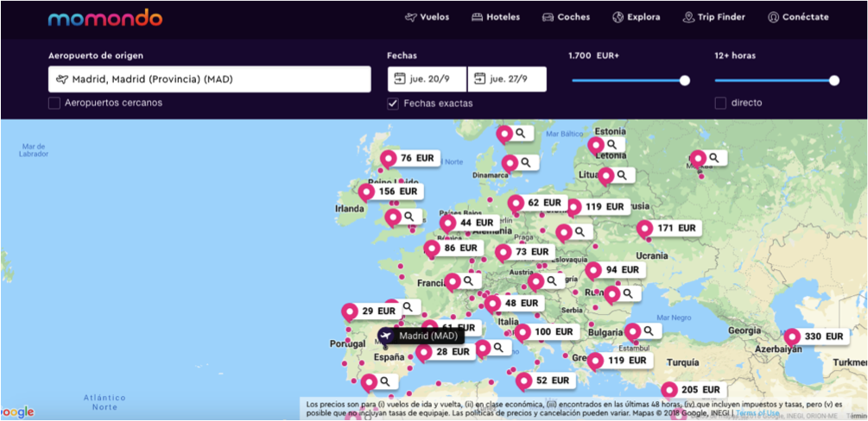Open the Hoteles menu item
This screenshot has height=421, width=868.
(496, 17)
